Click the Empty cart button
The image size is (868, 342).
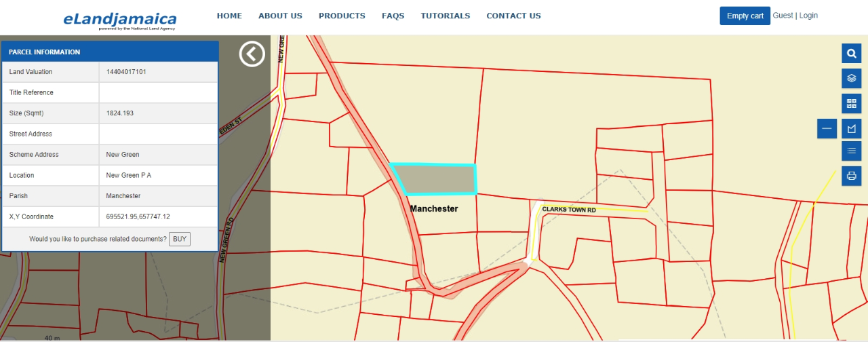(745, 16)
